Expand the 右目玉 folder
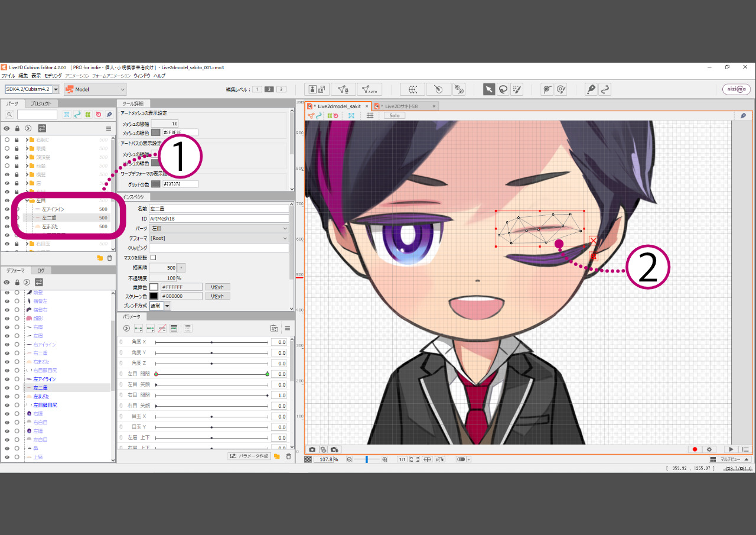Viewport: 756px width, 535px height. point(27,244)
